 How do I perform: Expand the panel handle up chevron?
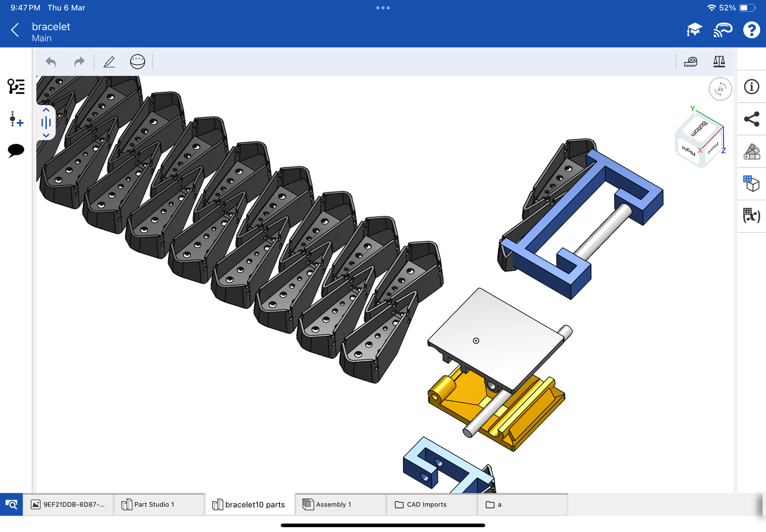tap(46, 110)
